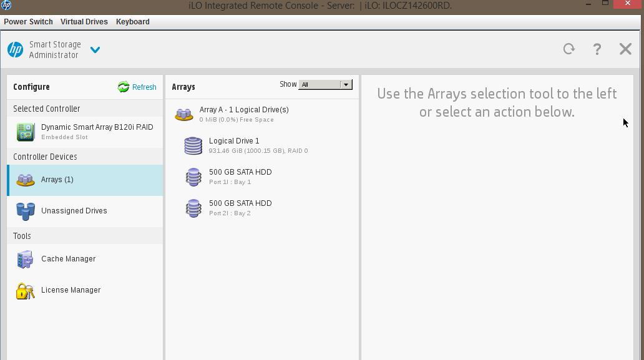Viewport: 644px width, 360px height.
Task: Click the green Refresh arrows icon
Action: (124, 87)
